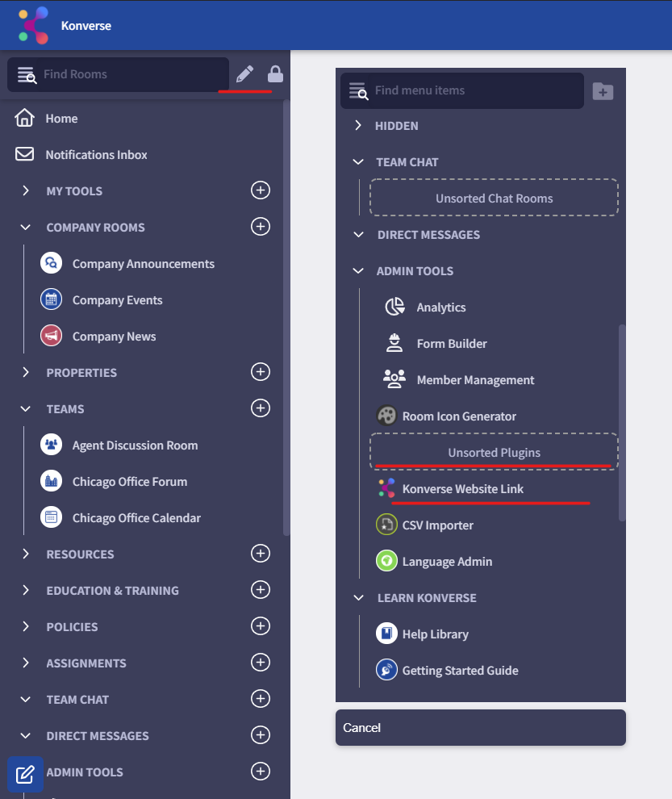Screen dimensions: 672x799
Task: Click the Notifications Inbox envelope icon
Action: click(x=24, y=154)
